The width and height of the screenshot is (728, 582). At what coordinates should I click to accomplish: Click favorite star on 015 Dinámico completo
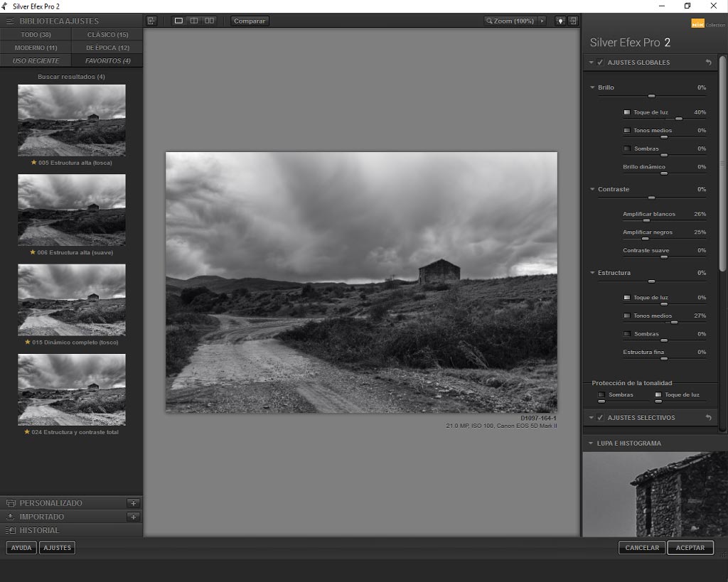(28, 342)
